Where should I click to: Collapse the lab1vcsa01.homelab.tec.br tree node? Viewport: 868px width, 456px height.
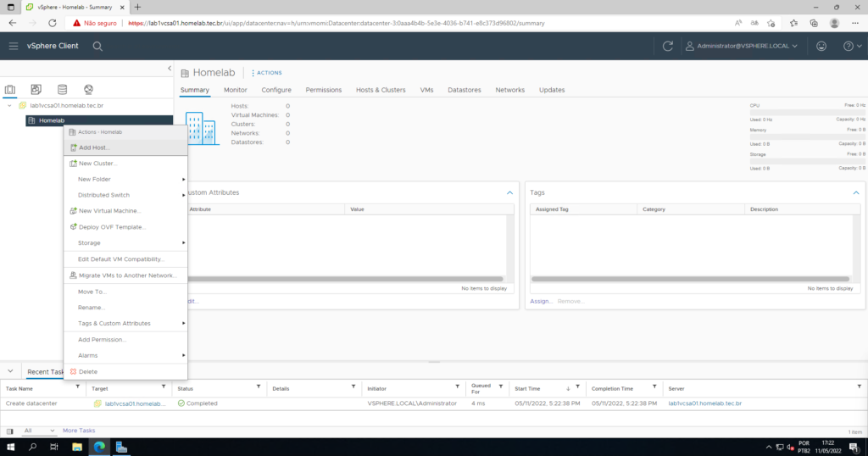pos(9,105)
